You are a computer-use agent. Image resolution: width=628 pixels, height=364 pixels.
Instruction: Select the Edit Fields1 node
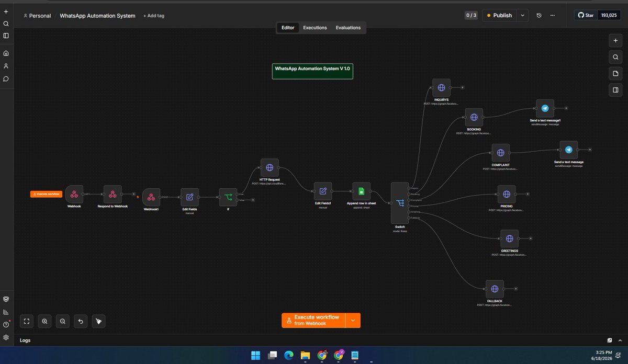[x=323, y=191]
